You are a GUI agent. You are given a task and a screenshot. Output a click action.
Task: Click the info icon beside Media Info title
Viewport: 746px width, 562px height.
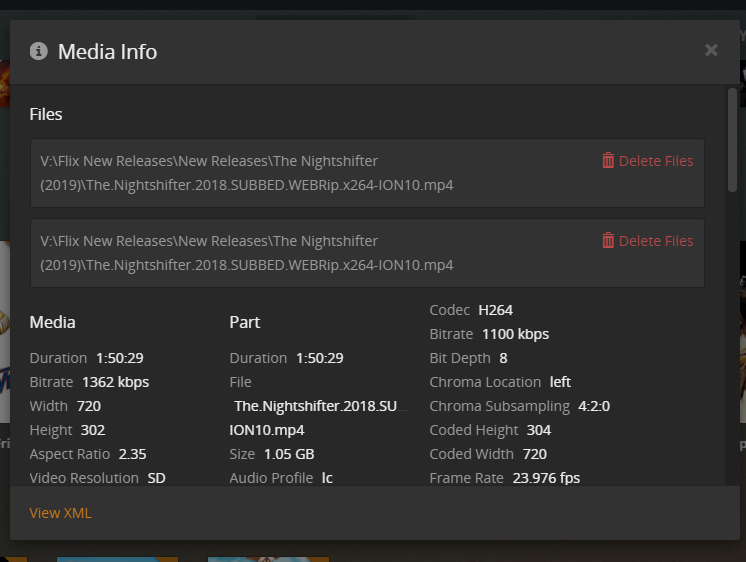coord(39,51)
